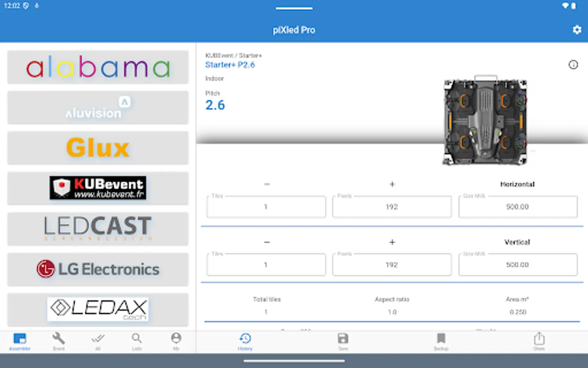Select the LG Electronics brand
Viewport: 588px width, 368px height.
(x=98, y=269)
